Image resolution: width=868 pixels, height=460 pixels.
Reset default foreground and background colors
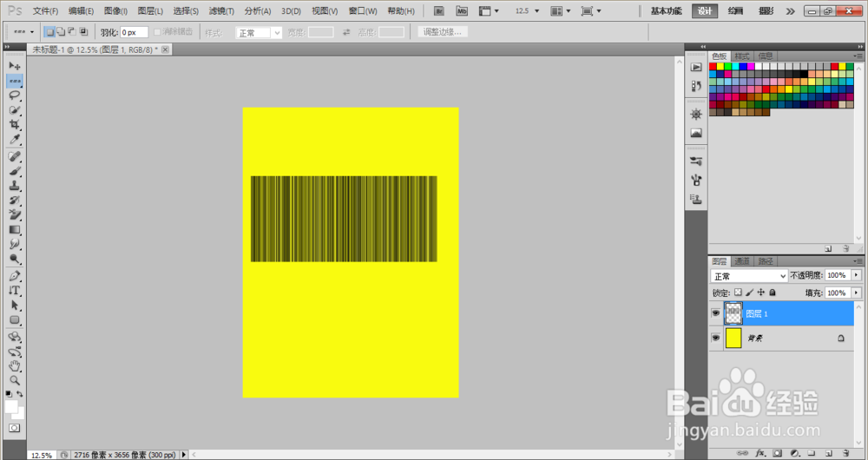point(9,393)
